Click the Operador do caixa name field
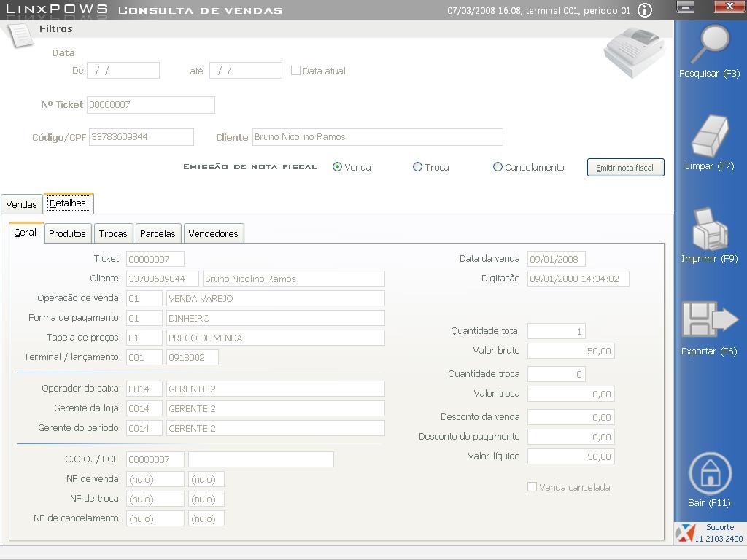The image size is (747, 560). click(x=275, y=389)
